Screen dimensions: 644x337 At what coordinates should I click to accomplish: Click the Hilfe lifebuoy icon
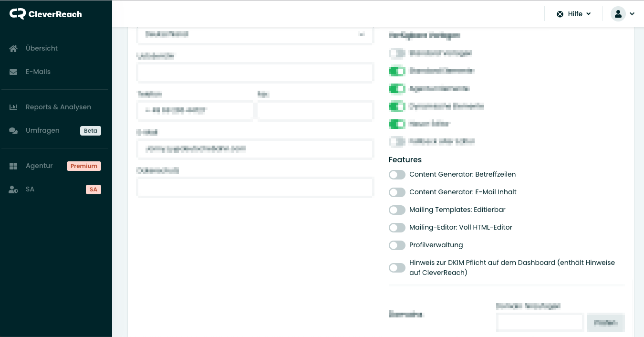(560, 14)
